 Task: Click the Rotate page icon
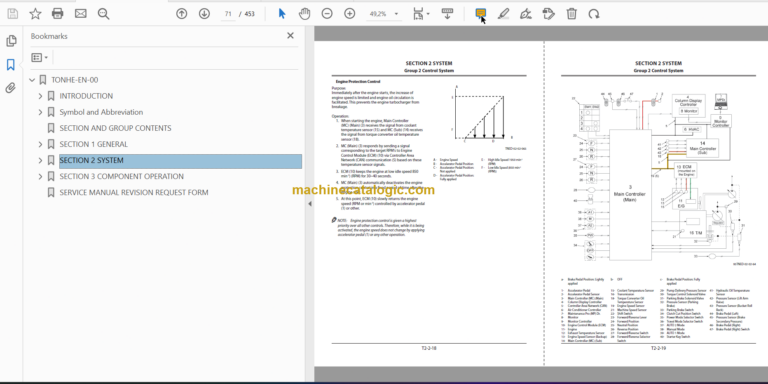pos(594,14)
